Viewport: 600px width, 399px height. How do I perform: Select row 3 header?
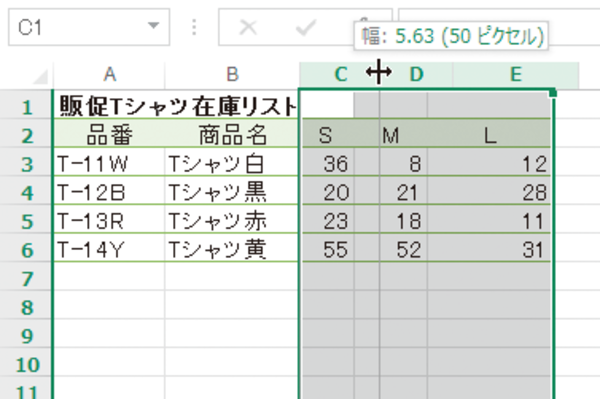(x=26, y=164)
